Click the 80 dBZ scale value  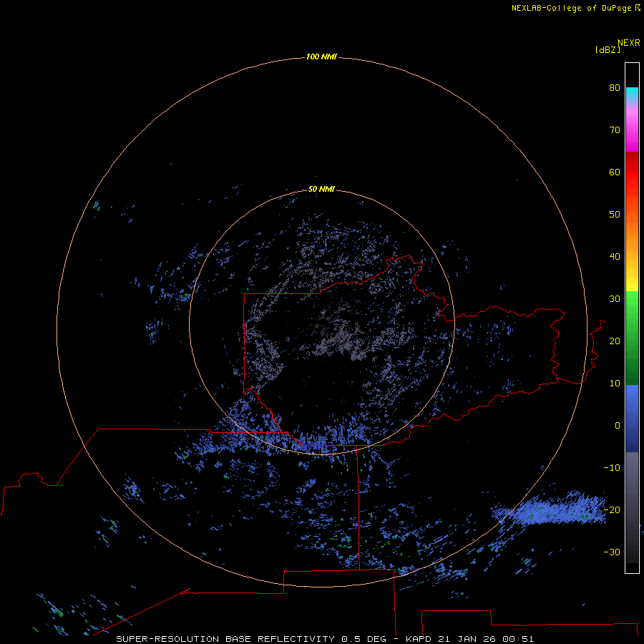pos(615,87)
